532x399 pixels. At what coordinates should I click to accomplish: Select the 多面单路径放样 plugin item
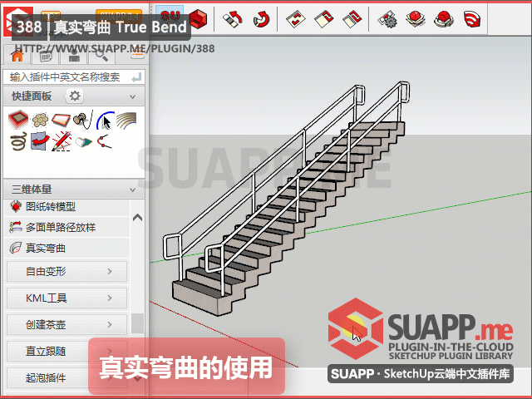[x=60, y=227]
